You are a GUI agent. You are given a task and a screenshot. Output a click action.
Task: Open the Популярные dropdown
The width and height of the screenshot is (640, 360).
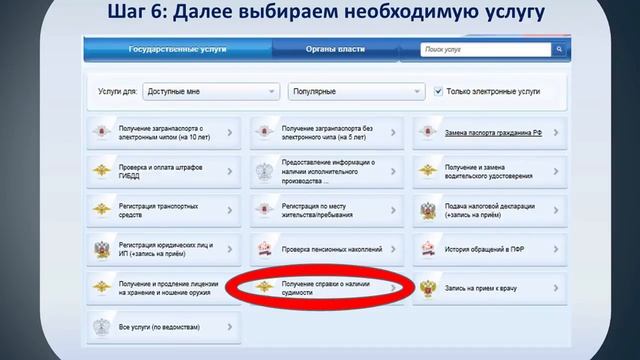coord(357,91)
